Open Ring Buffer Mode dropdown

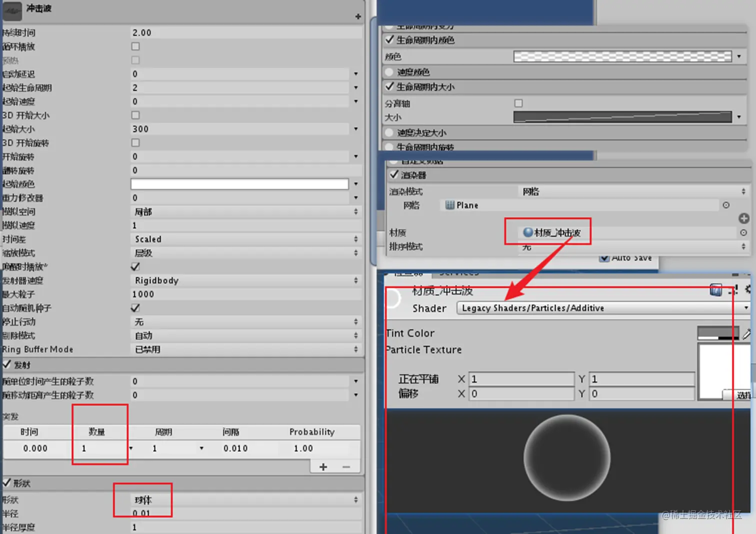point(246,349)
